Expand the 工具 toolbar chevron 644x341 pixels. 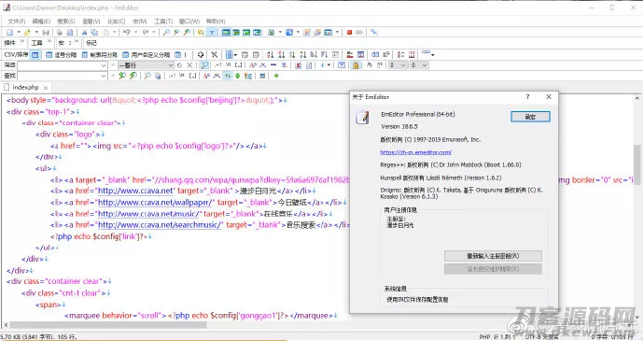click(x=49, y=41)
